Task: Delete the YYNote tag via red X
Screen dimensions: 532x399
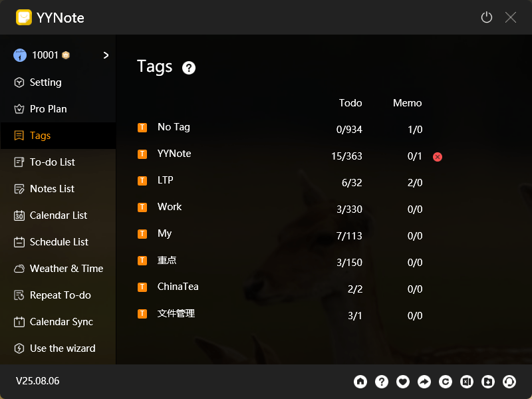Action: click(437, 157)
